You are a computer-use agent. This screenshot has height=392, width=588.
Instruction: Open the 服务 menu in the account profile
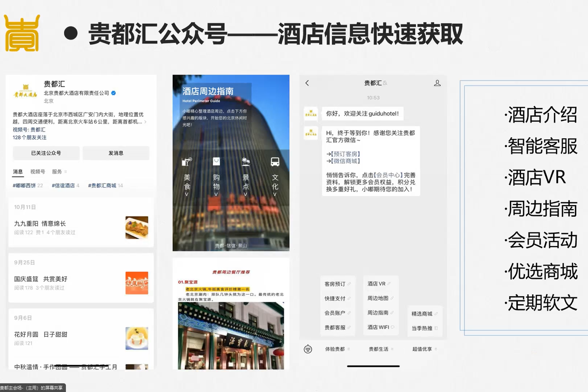click(x=60, y=171)
